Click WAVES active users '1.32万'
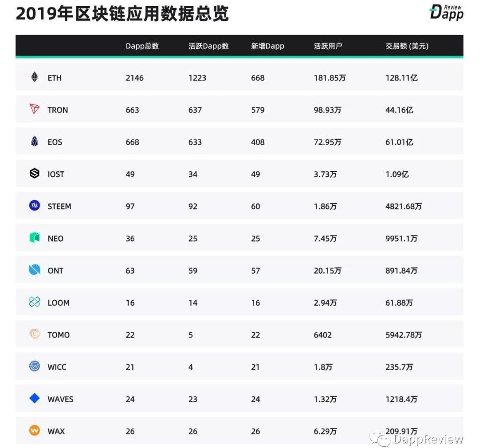 click(x=326, y=399)
